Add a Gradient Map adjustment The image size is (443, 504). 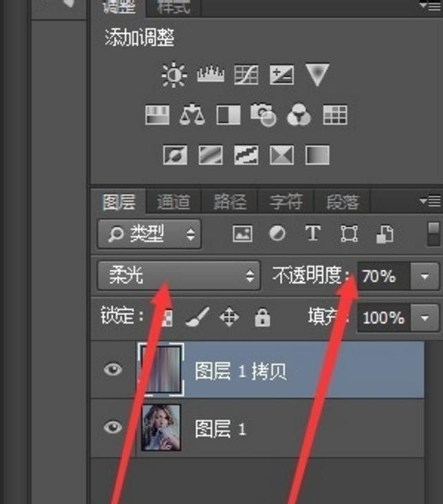(x=317, y=155)
